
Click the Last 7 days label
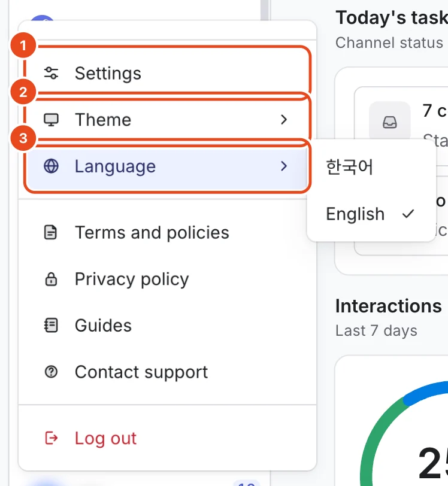point(376,330)
